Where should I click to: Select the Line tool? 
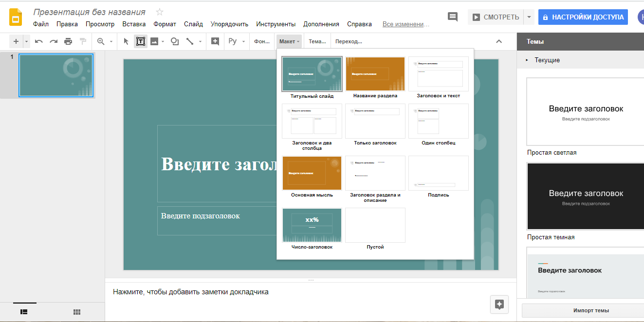[x=189, y=41]
